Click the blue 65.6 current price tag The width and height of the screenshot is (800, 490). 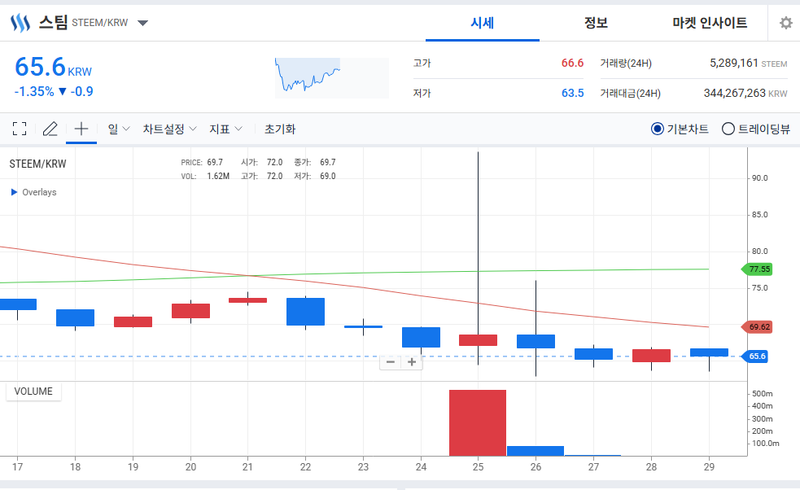(x=756, y=356)
